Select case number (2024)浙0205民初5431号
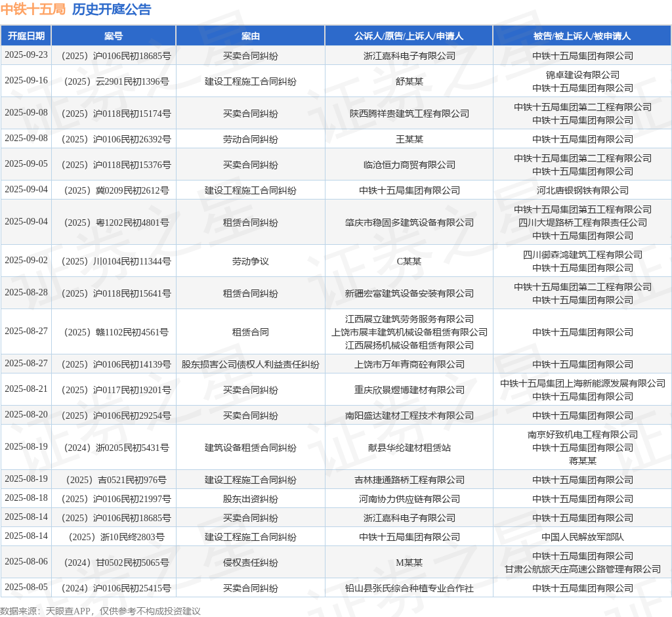 tap(116, 448)
